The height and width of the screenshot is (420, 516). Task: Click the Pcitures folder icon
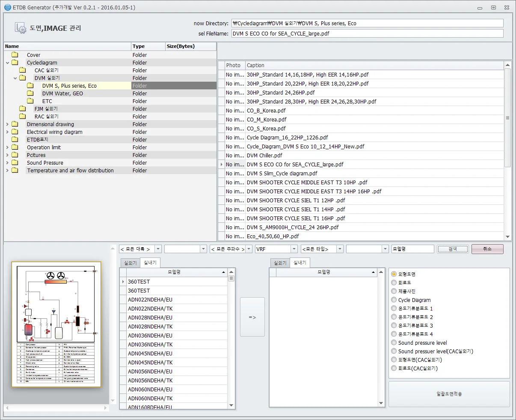(15, 155)
